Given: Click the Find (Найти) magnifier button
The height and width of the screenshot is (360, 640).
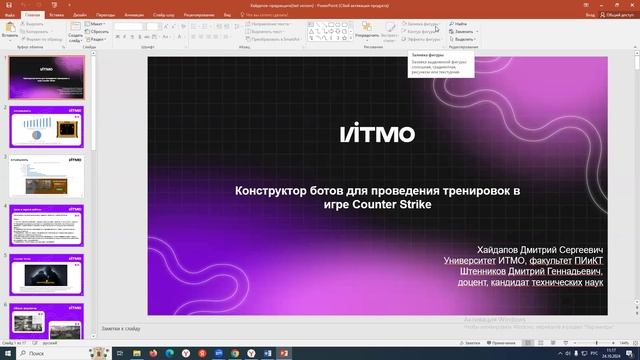Looking at the screenshot, I should (458, 24).
